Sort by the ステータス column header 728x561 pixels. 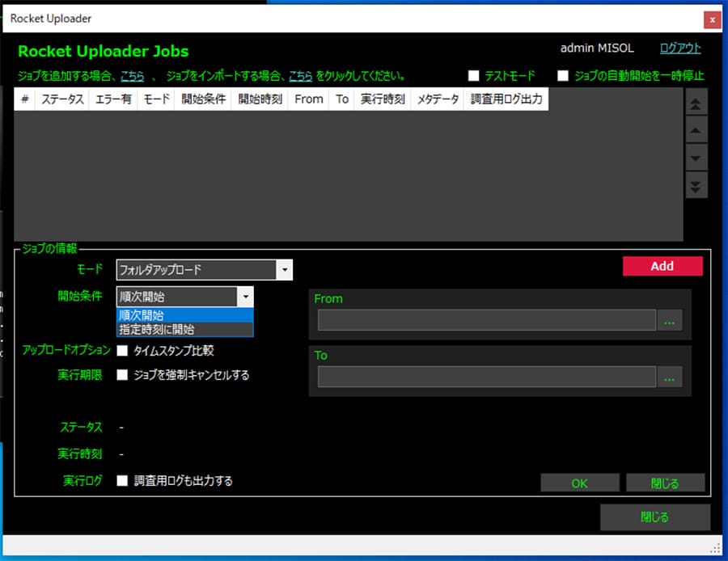(62, 99)
